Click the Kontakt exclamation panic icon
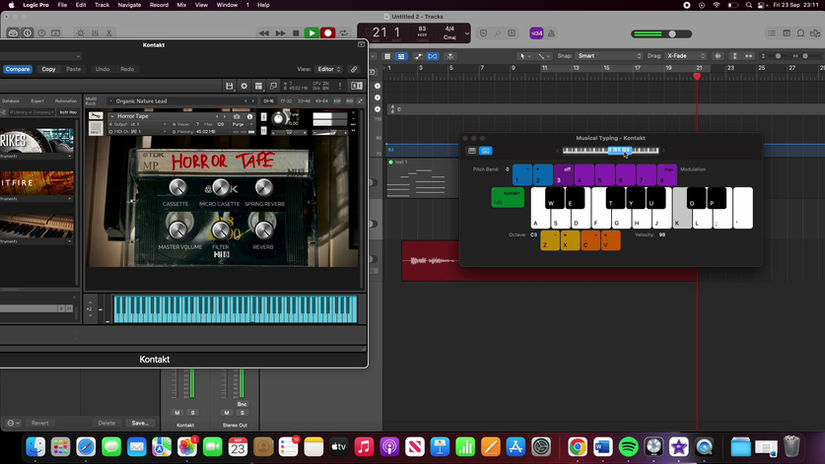This screenshot has width=825, height=464. (340, 86)
